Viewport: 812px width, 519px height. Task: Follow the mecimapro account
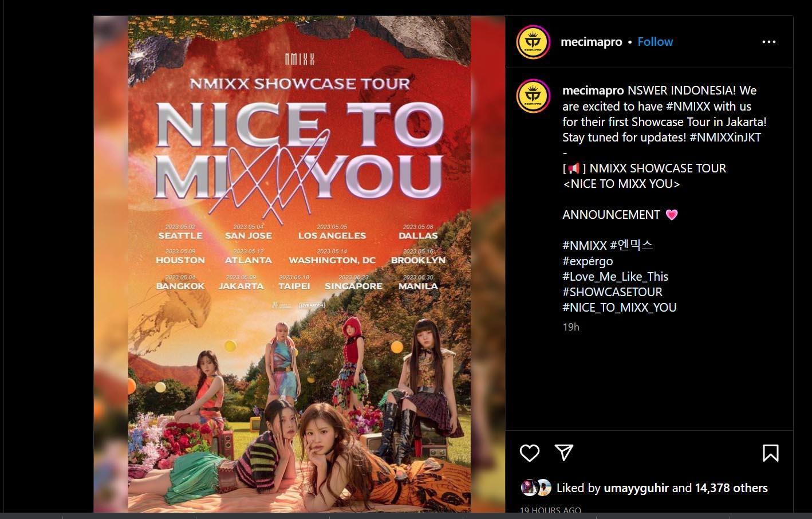(x=655, y=42)
